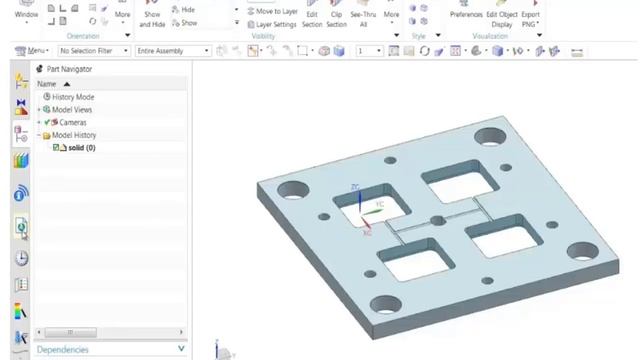Open the Menu button
Image resolution: width=640 pixels, height=360 pixels.
click(32, 51)
